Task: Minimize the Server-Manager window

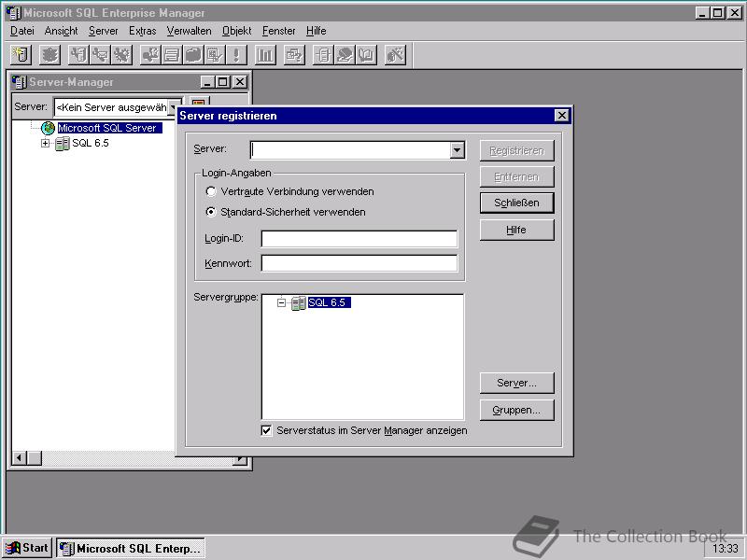Action: (x=207, y=82)
